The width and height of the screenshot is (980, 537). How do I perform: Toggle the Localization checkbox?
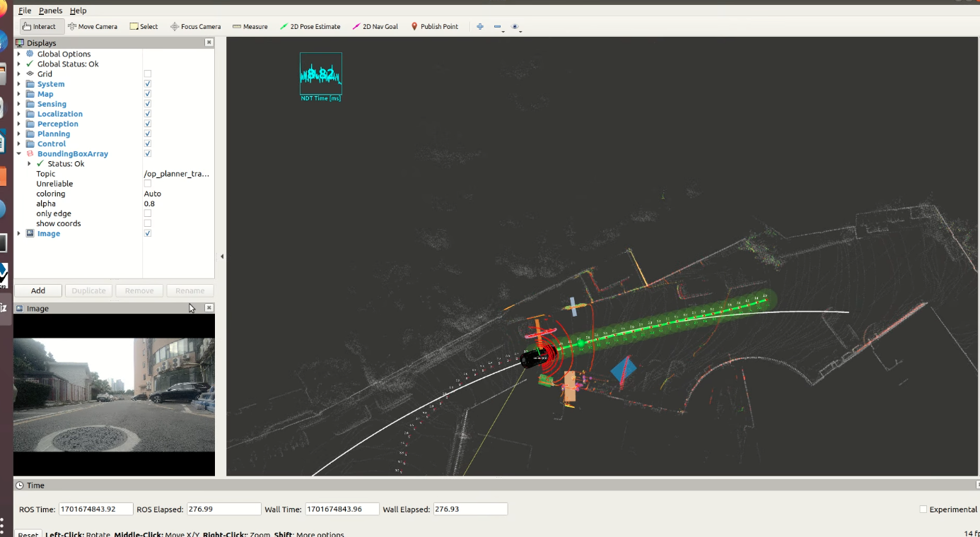coord(148,114)
